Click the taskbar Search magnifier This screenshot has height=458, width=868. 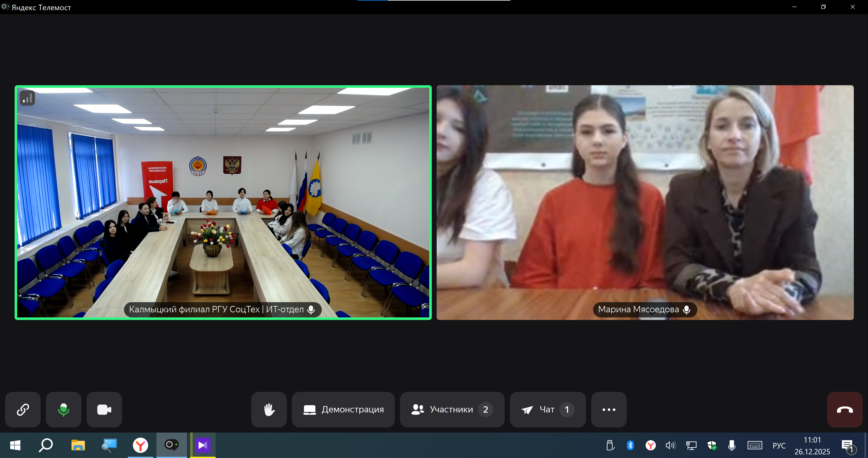46,445
